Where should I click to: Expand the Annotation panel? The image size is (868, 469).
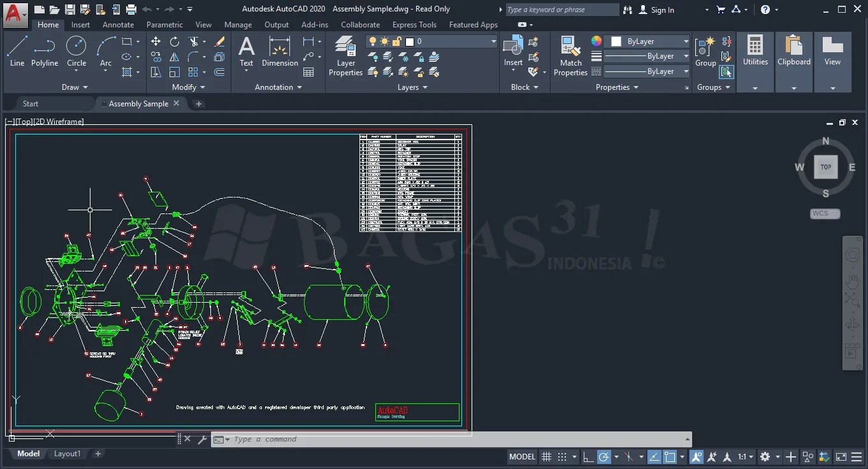point(278,87)
